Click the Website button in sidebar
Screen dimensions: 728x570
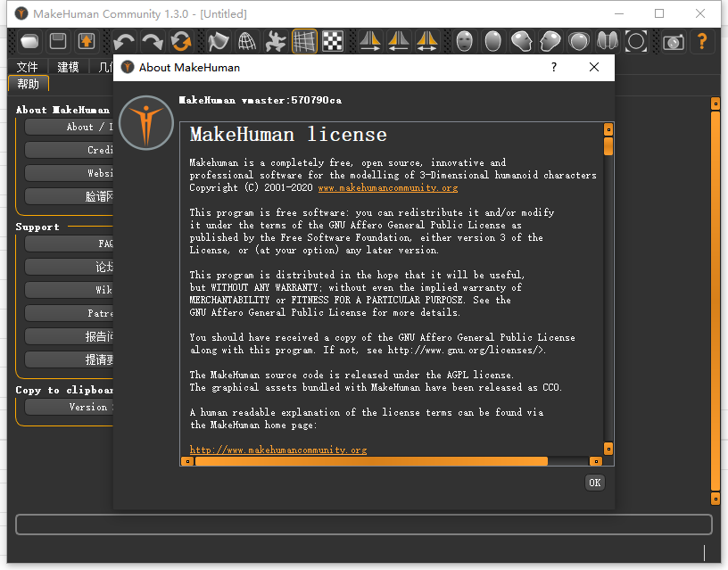[x=69, y=173]
